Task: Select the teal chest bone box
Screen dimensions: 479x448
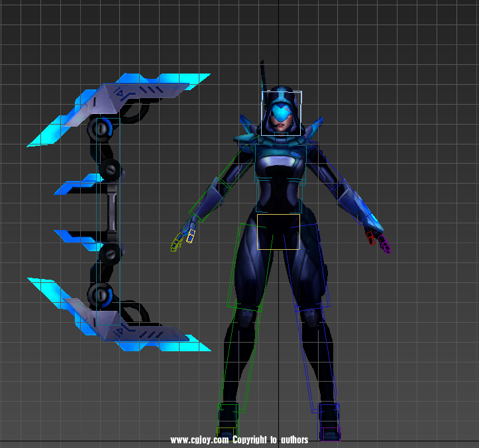Action: [x=280, y=163]
